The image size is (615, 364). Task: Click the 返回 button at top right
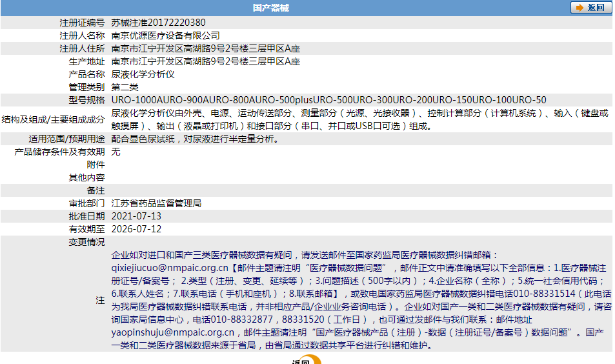(x=590, y=8)
